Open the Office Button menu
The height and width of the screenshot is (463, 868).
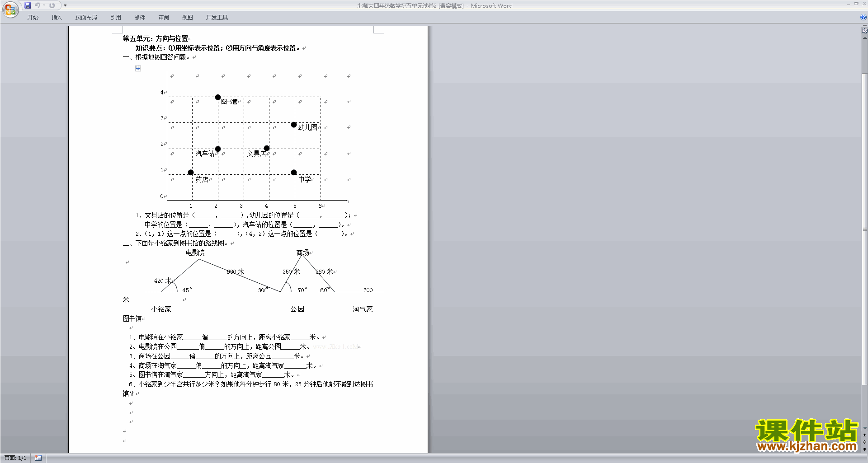(x=10, y=9)
